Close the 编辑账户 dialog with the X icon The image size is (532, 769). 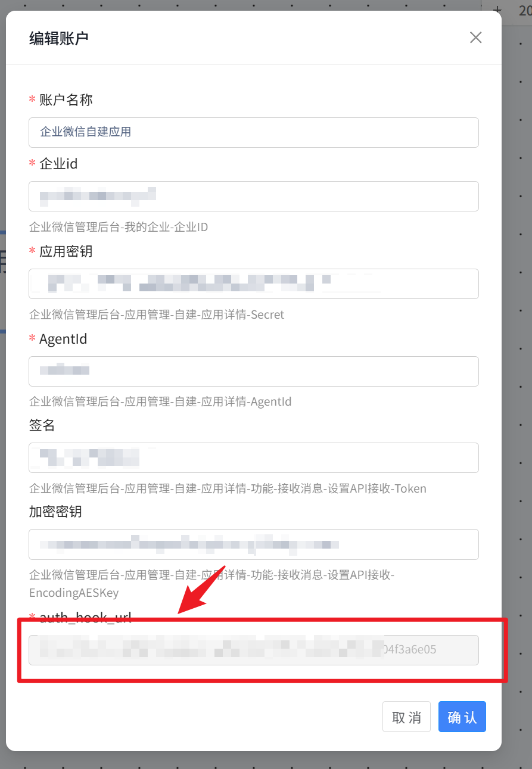[x=475, y=38]
